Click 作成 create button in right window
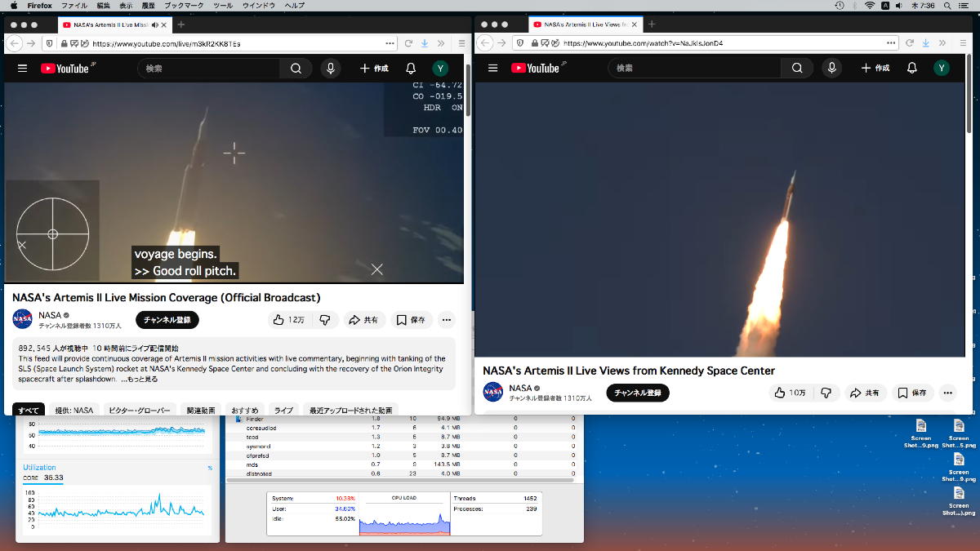980x551 pixels. 876,69
